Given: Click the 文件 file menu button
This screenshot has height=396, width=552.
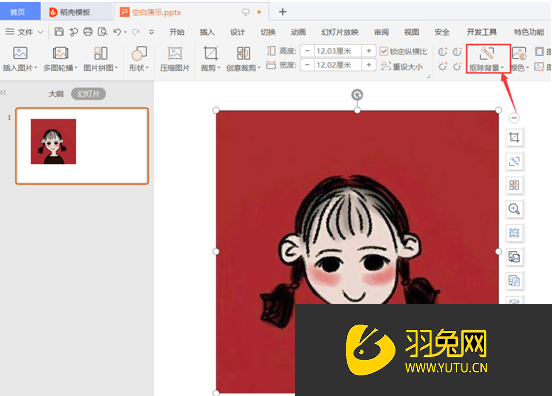Looking at the screenshot, I should (19, 32).
